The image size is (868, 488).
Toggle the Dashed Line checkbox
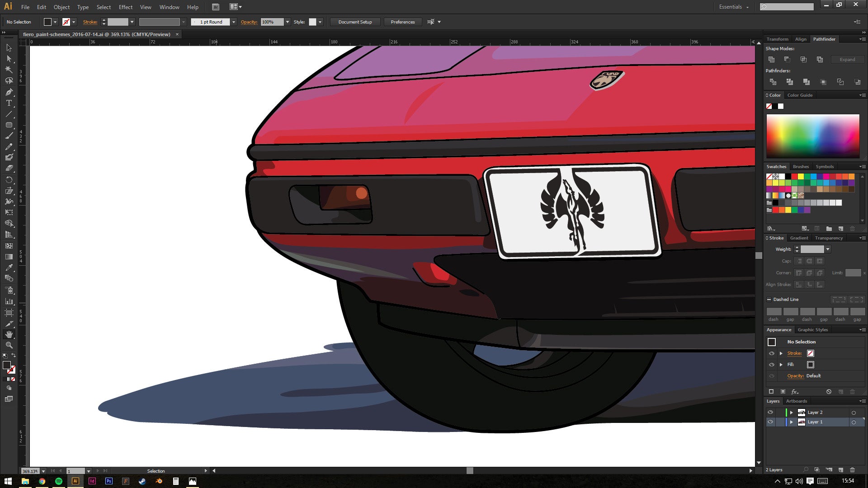[x=769, y=300]
